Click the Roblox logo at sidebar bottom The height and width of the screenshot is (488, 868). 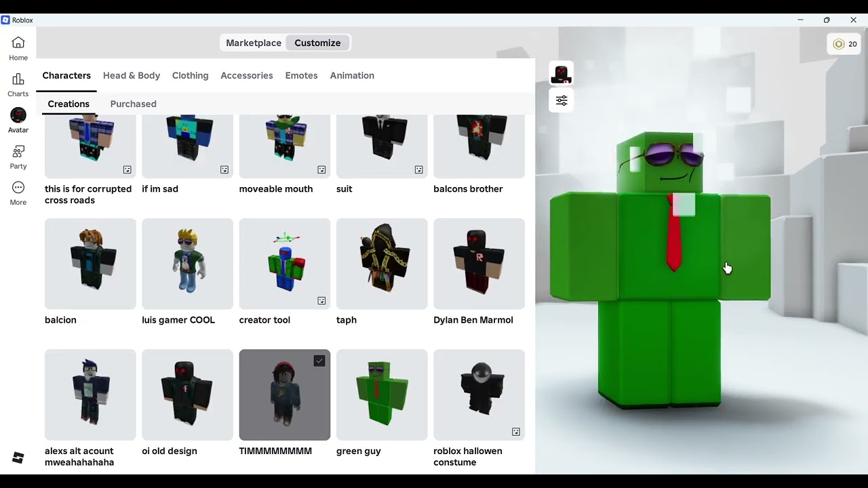pos(18,458)
